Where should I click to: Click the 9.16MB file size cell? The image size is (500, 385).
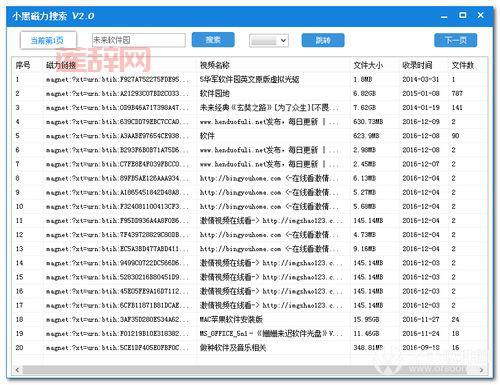tap(364, 249)
